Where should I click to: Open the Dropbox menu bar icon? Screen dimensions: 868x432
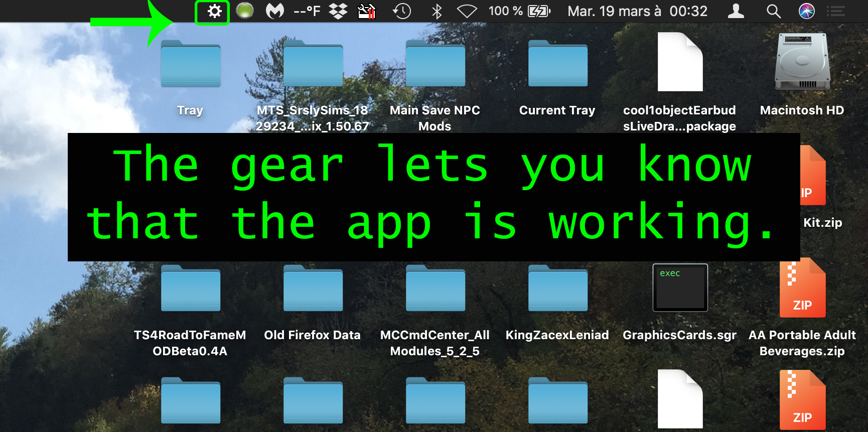(338, 11)
